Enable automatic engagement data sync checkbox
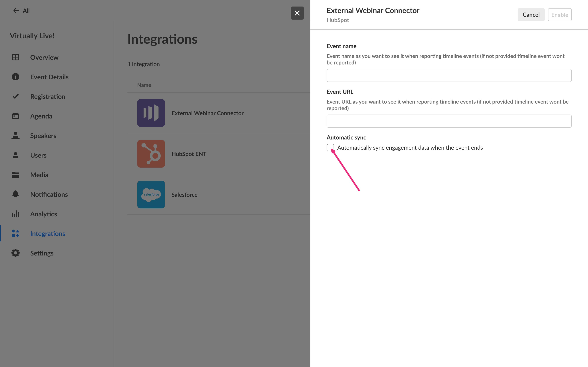Screen dimensions: 588x367 330,147
